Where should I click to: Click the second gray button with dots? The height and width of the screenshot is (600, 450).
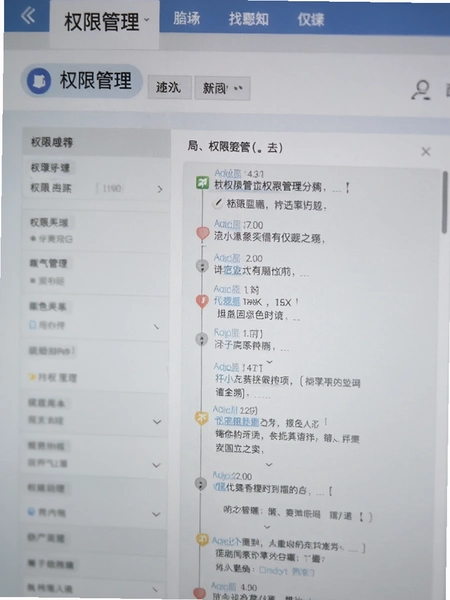tap(222, 88)
